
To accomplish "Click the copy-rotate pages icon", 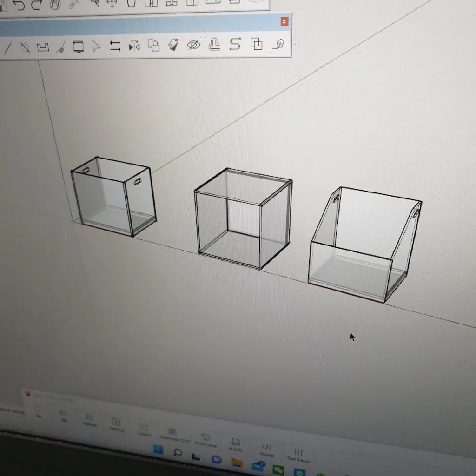I will (x=153, y=45).
